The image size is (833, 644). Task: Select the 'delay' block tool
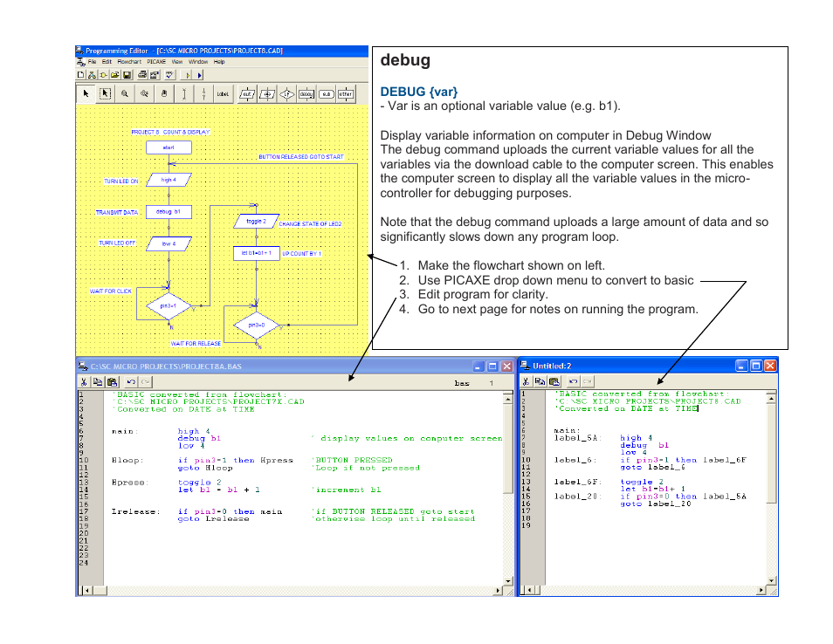[306, 94]
